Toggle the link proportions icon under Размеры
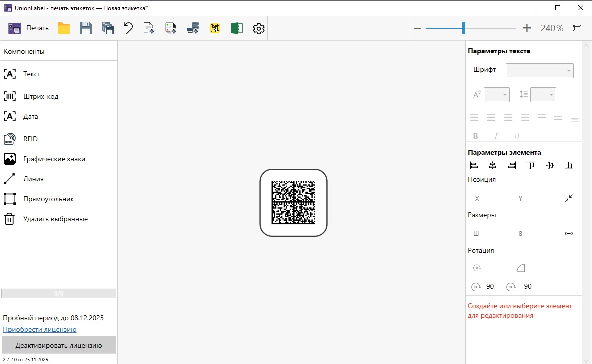Screen dimensions: 592x364 tap(568, 233)
